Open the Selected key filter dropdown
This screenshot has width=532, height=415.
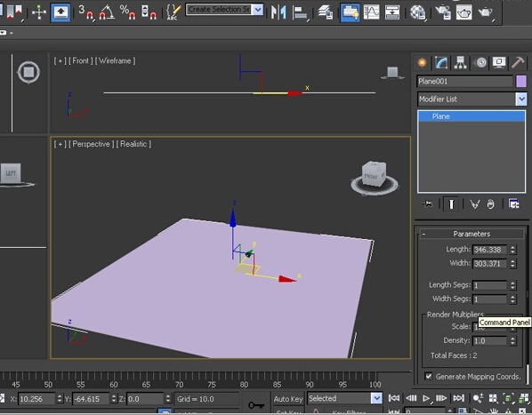[x=376, y=398]
